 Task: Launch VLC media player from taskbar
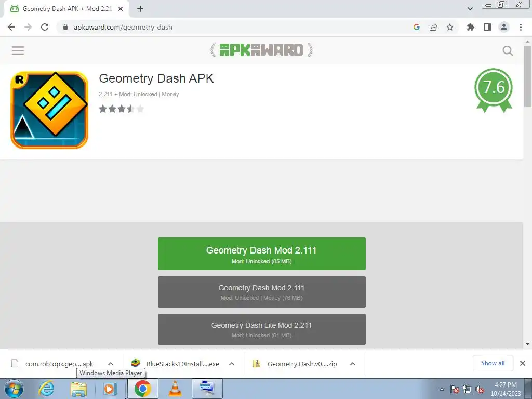click(x=175, y=389)
